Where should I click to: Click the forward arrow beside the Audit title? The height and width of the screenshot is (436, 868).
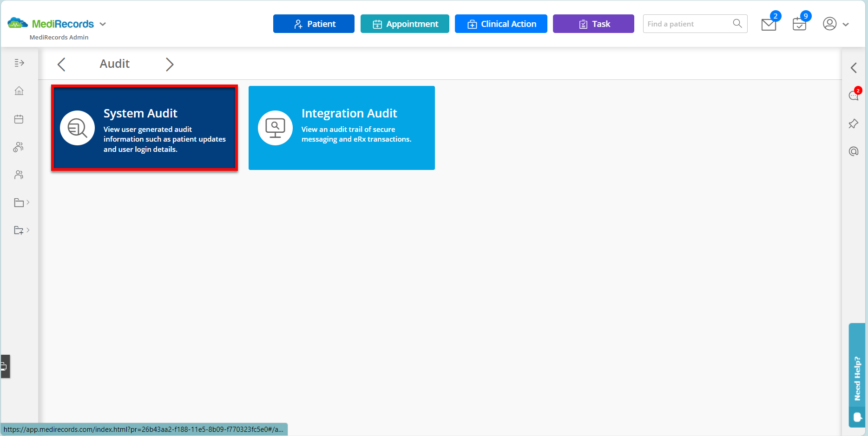point(170,64)
